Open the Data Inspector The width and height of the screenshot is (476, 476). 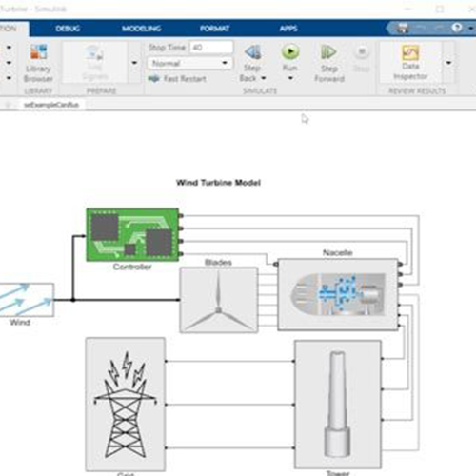[410, 62]
